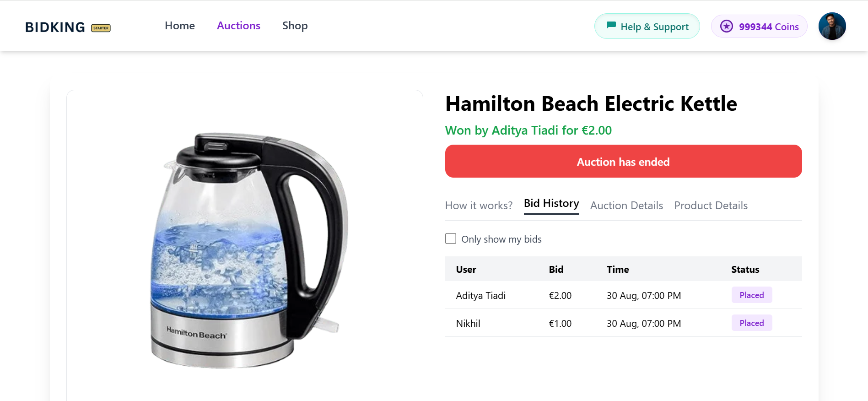The height and width of the screenshot is (401, 868).
Task: Click the STARTER plan badge
Action: [101, 28]
